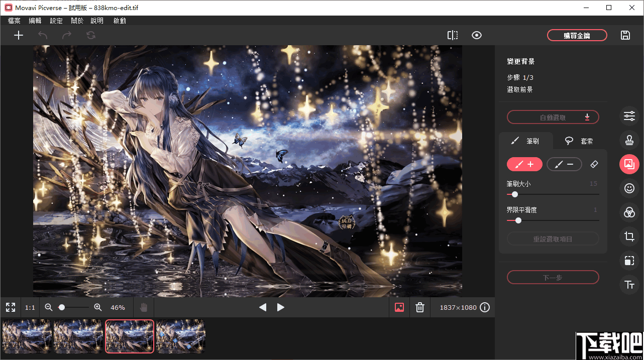Adjust the 界限平滑度 edge smoothness slider
This screenshot has width=644, height=360.
click(553, 220)
